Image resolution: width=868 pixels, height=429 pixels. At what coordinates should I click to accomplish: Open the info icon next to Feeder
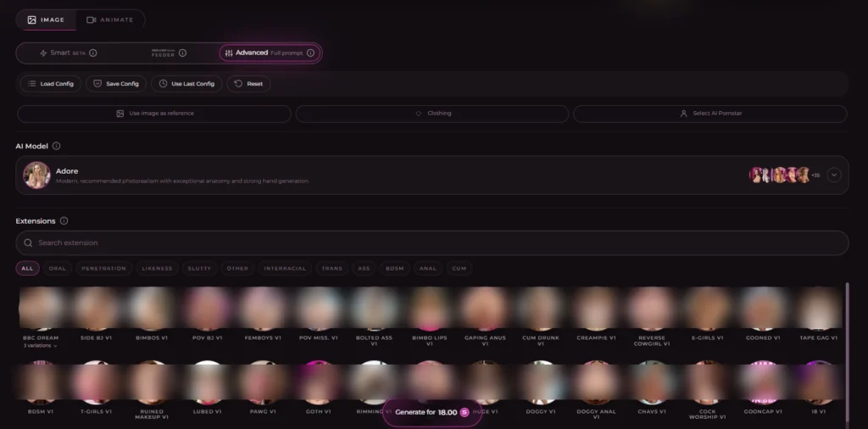(x=183, y=53)
